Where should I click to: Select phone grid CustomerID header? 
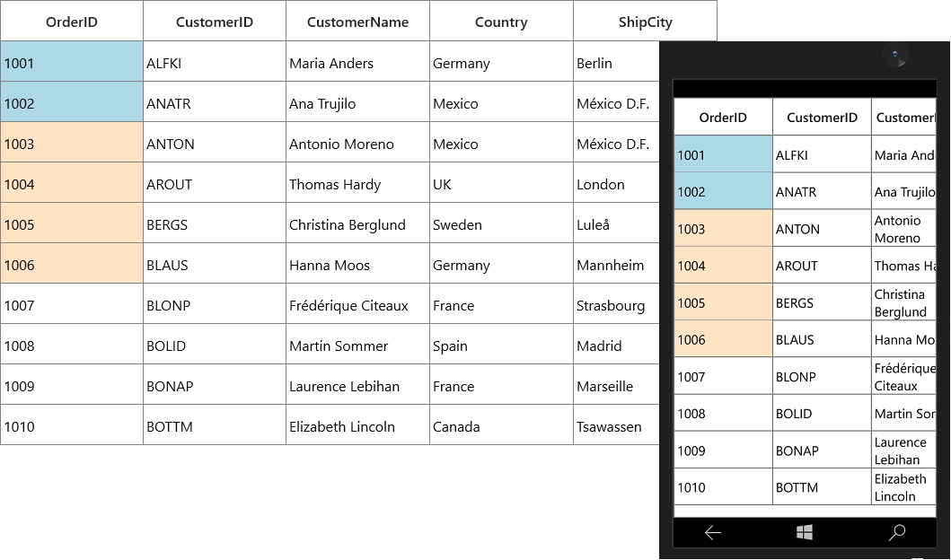(x=822, y=117)
